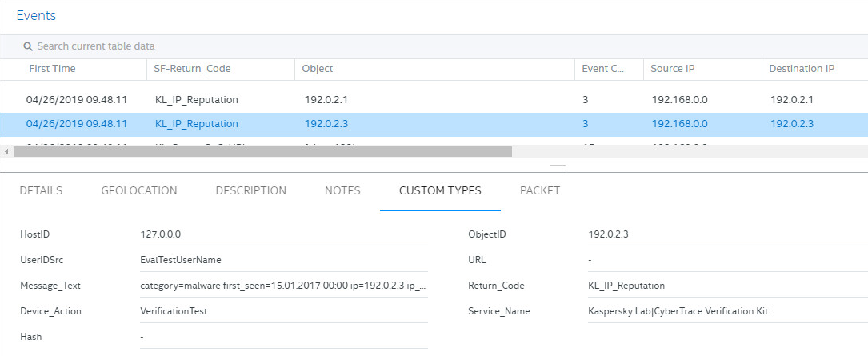Click the Destination IP column header
The width and height of the screenshot is (868, 356).
[x=802, y=69]
